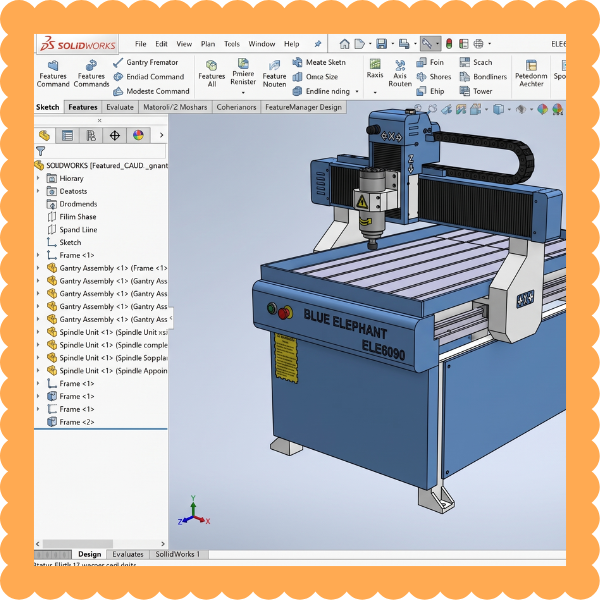600x600 pixels.
Task: Click the globe Options icon in the top toolbar
Action: 478,44
